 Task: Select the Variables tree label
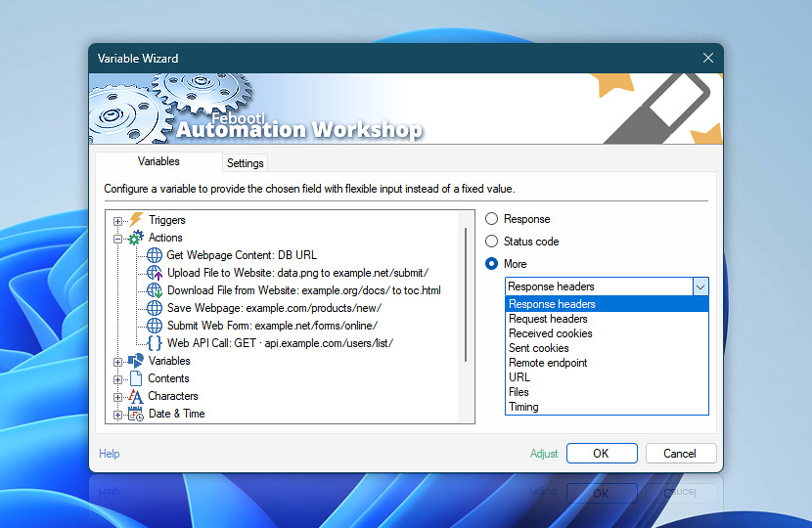click(169, 361)
